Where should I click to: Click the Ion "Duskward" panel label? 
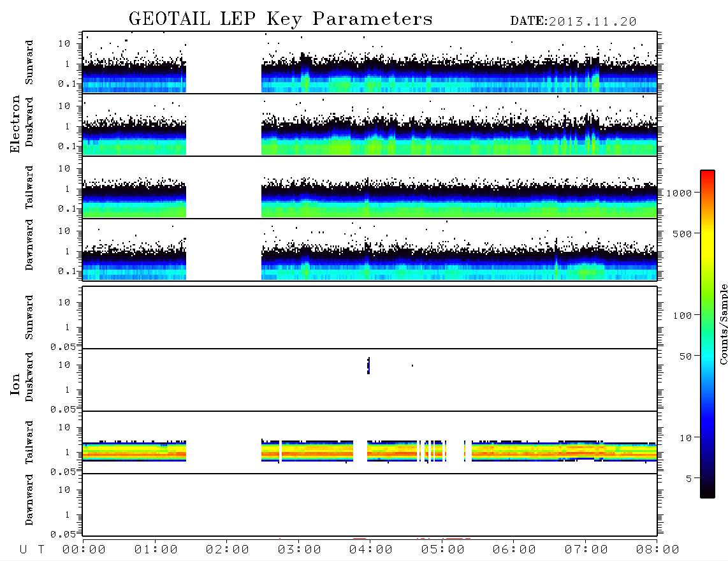pos(29,377)
